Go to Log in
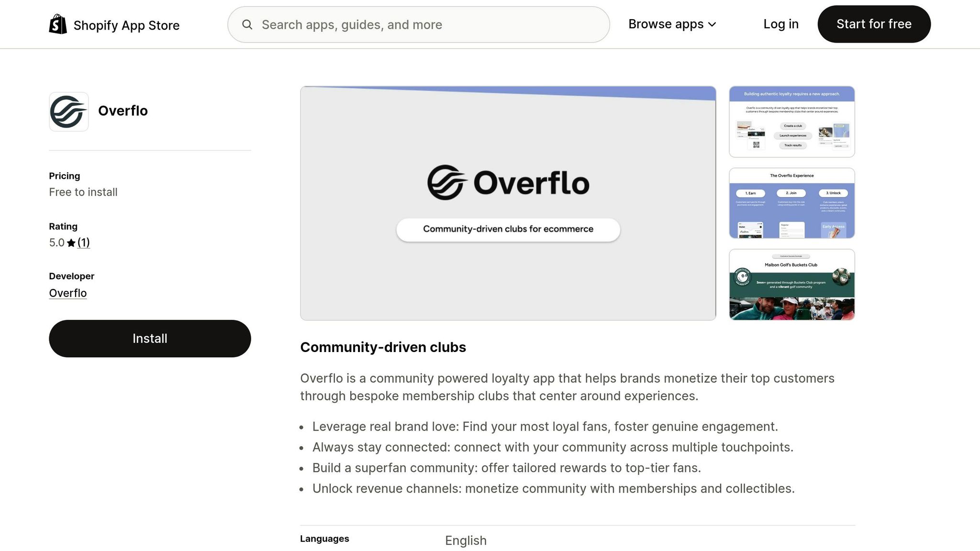 pos(781,24)
